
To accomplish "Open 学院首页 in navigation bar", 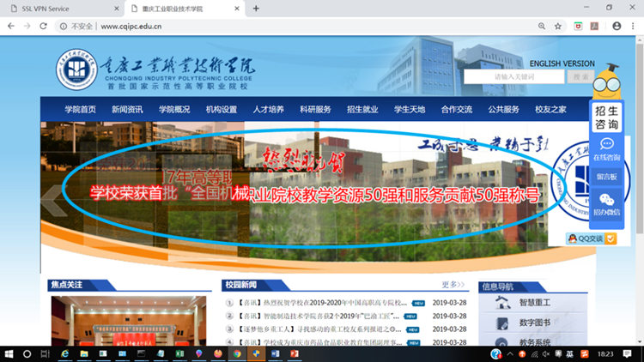I will (x=80, y=110).
